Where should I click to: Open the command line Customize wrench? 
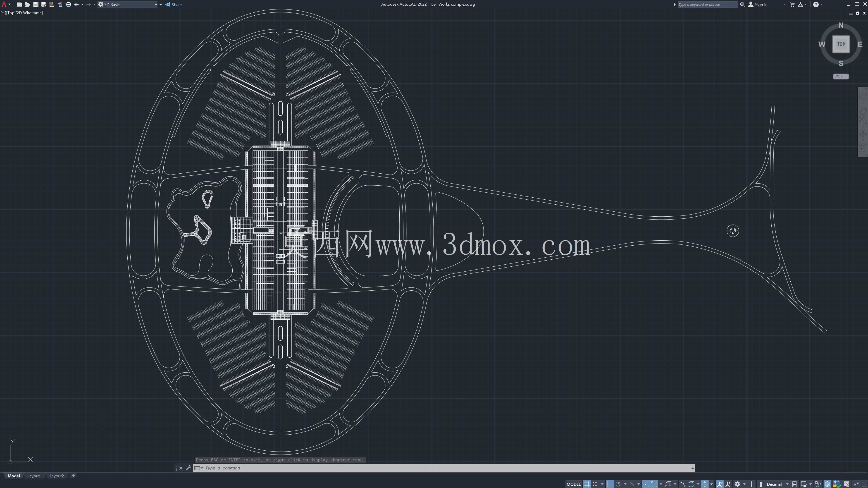pyautogui.click(x=188, y=468)
